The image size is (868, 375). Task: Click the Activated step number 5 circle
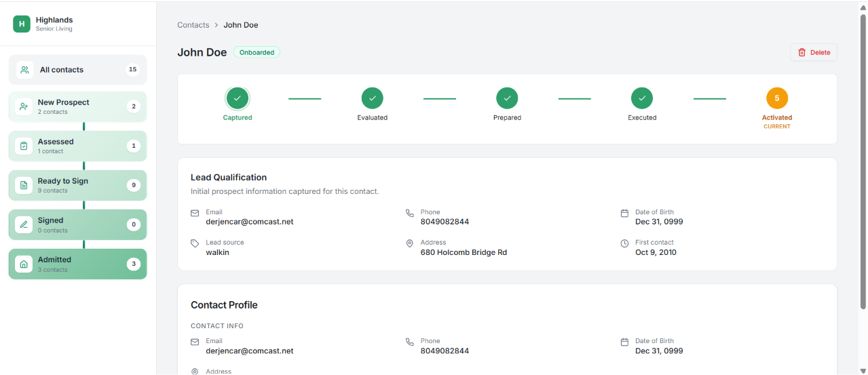(777, 98)
